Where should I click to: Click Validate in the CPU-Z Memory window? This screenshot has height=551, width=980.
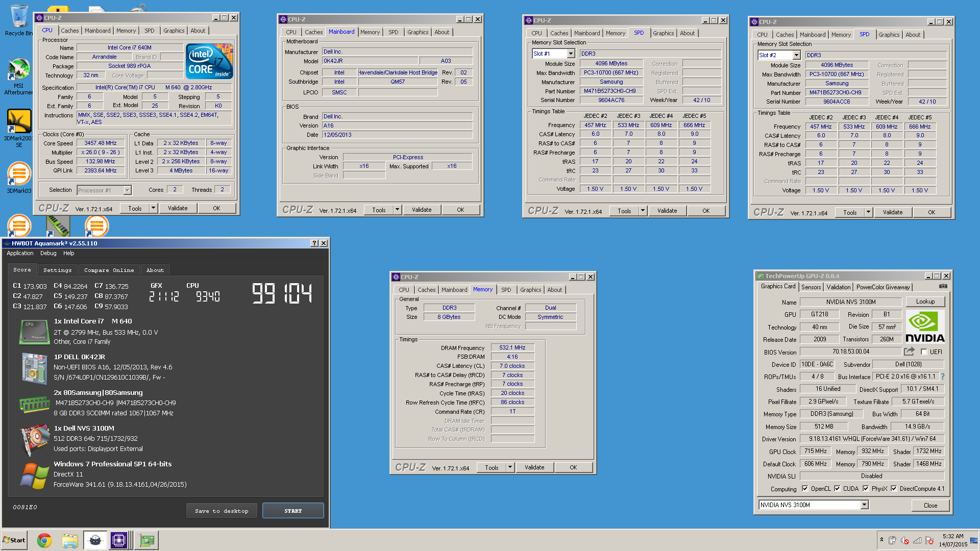pos(534,467)
